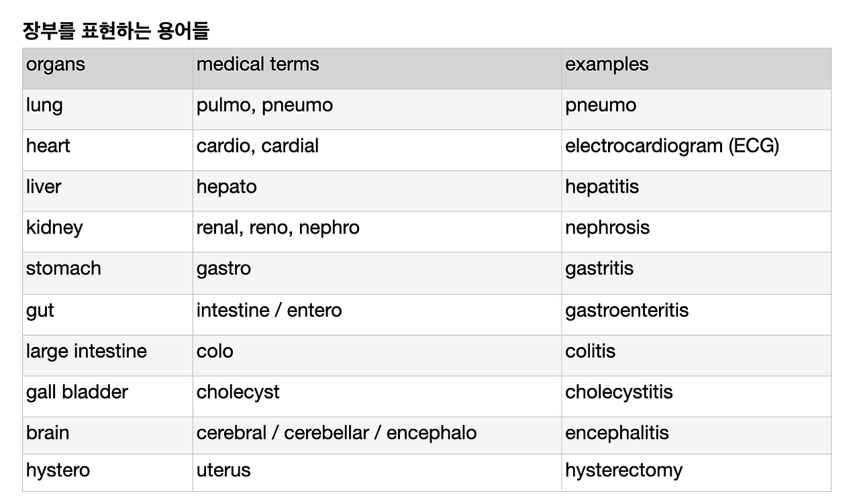Click the Korean heading above the table

(115, 31)
